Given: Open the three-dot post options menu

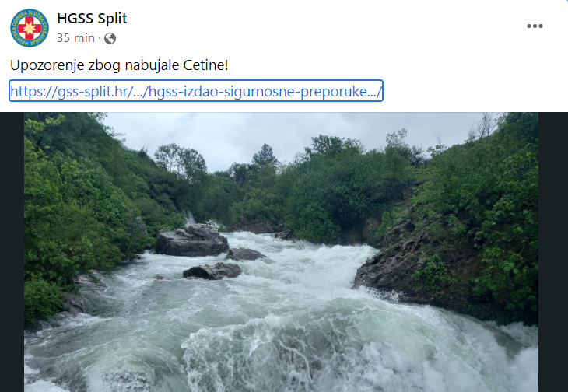Looking at the screenshot, I should point(535,26).
